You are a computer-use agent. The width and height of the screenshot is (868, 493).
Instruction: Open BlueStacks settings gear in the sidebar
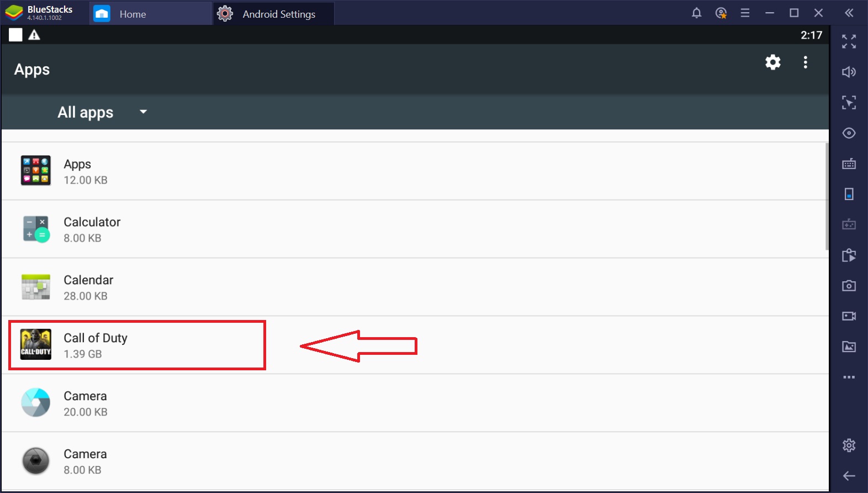849,445
